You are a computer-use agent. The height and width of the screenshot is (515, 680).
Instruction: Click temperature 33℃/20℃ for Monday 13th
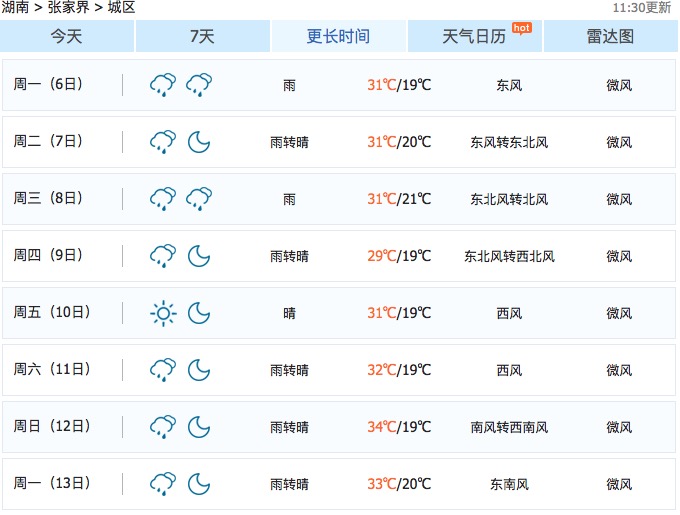coord(399,484)
